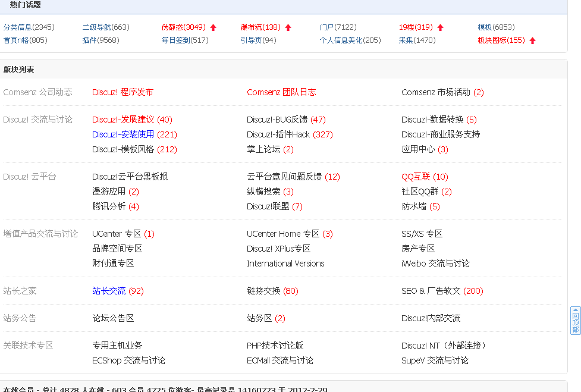581x392 pixels.
Task: Go to 财付通专区 forum
Action: coord(113,263)
